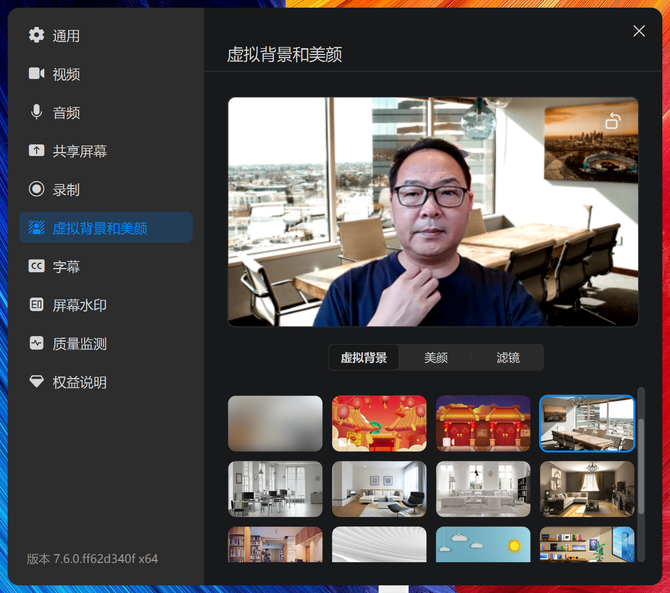Open 权益说明 page

tap(106, 382)
